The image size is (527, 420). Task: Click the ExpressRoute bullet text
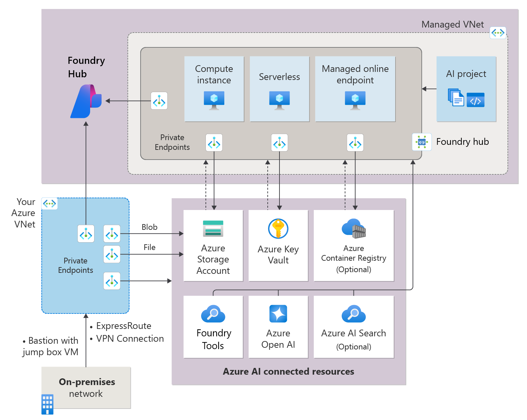click(x=123, y=326)
